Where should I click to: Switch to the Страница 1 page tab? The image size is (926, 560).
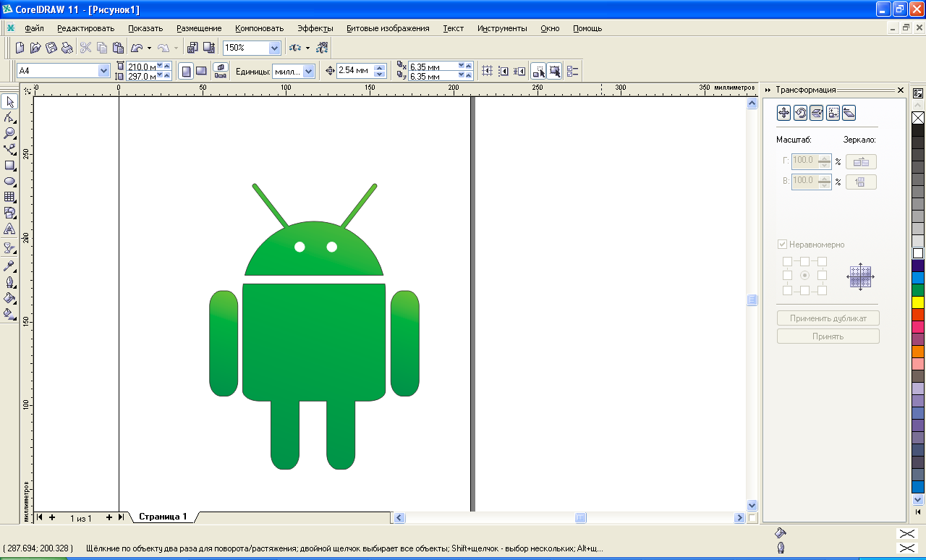click(x=163, y=517)
